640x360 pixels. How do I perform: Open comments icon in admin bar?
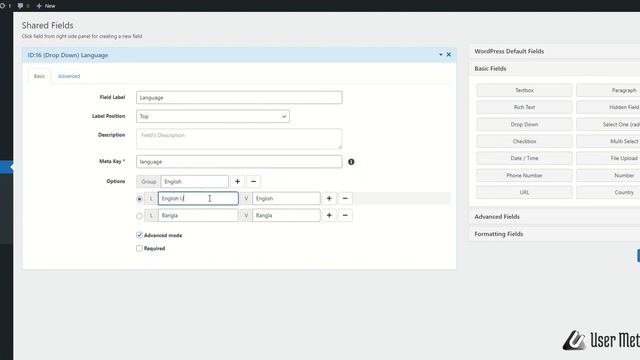(20, 6)
